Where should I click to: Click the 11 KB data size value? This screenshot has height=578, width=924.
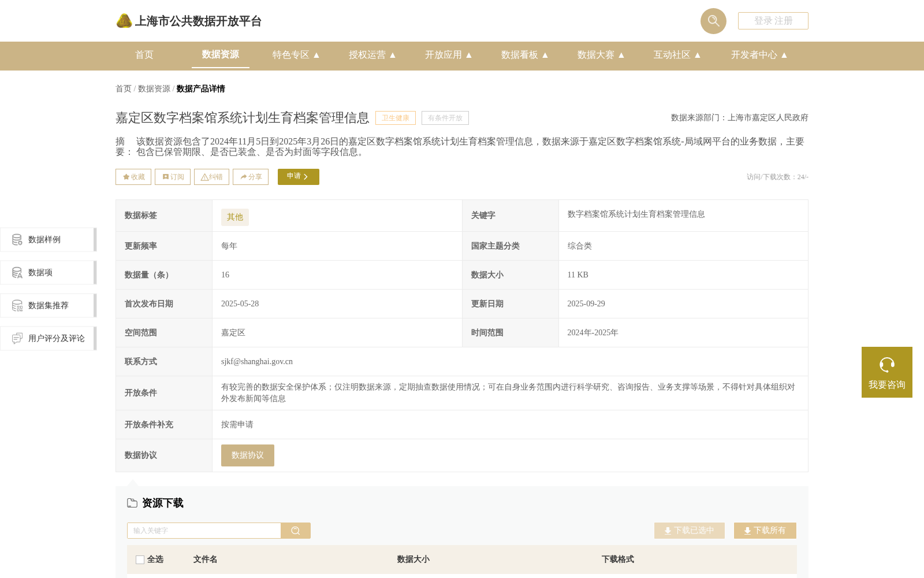pos(578,275)
